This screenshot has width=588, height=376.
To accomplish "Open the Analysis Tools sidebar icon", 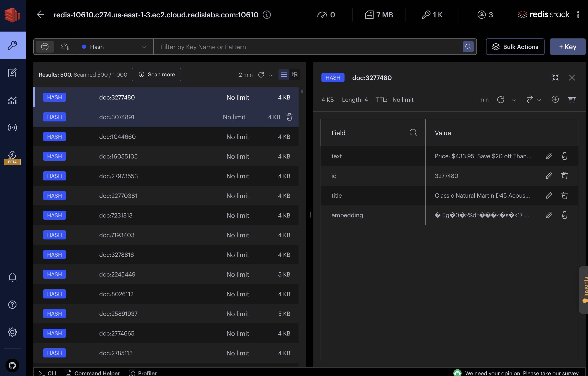I will pyautogui.click(x=12, y=100).
